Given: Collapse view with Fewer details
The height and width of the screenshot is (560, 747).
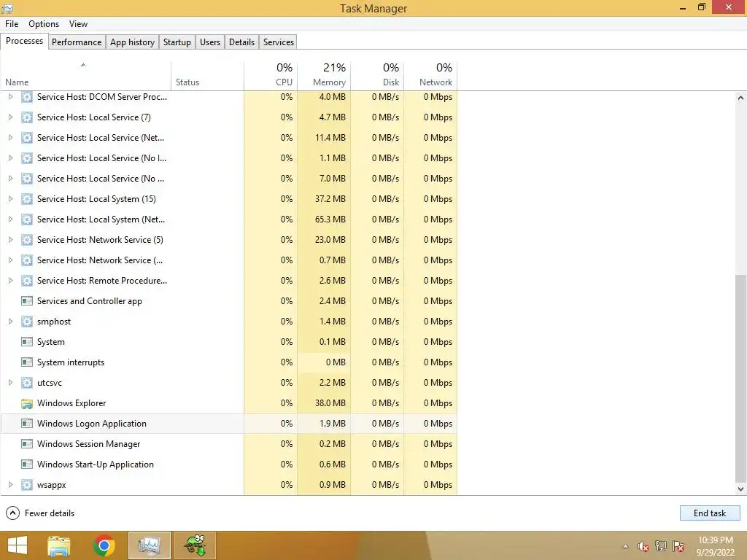Looking at the screenshot, I should point(41,513).
